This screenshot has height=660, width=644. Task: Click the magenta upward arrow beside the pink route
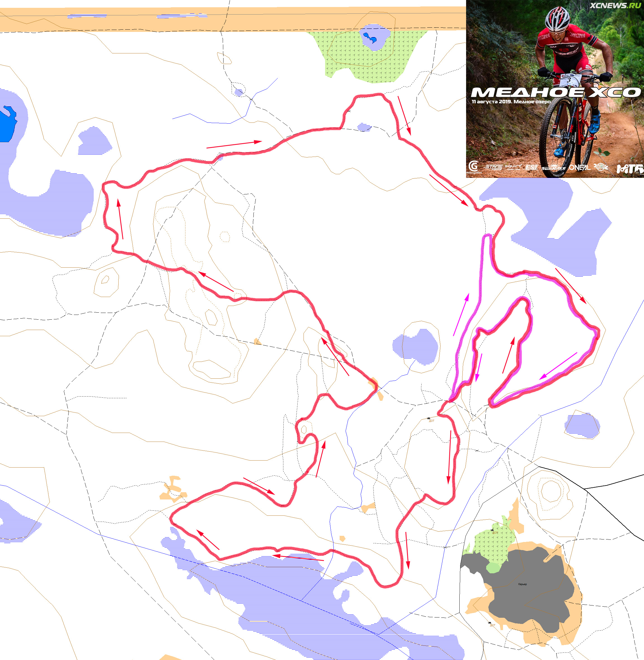461,314
